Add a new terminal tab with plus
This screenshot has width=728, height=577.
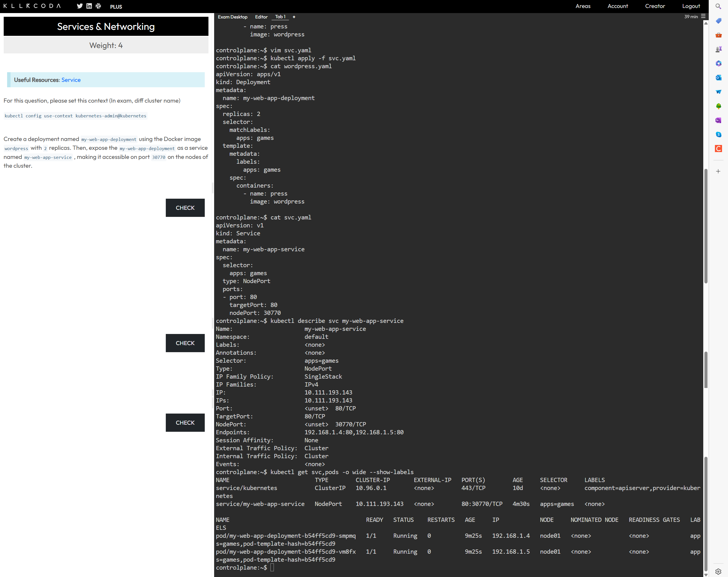click(x=294, y=17)
